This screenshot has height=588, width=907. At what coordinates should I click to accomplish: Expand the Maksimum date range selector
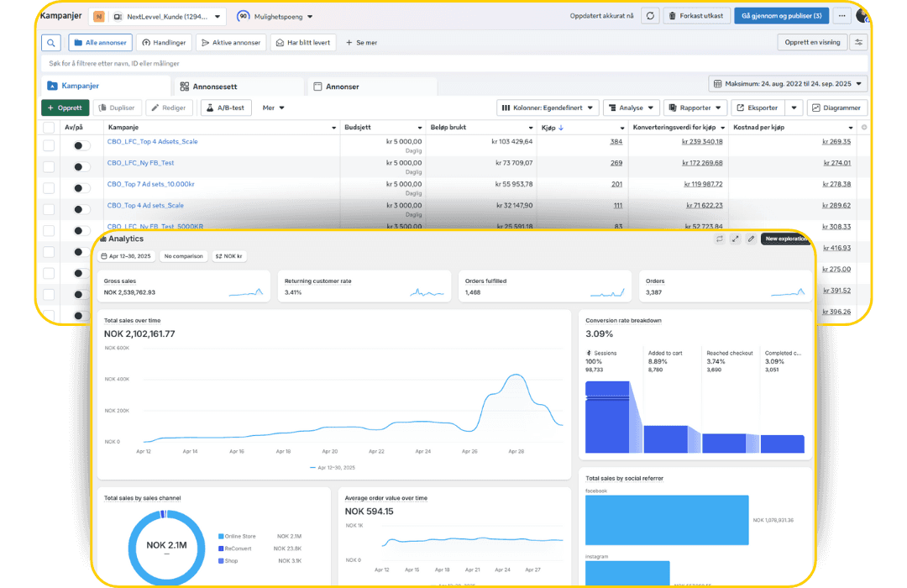(x=788, y=84)
